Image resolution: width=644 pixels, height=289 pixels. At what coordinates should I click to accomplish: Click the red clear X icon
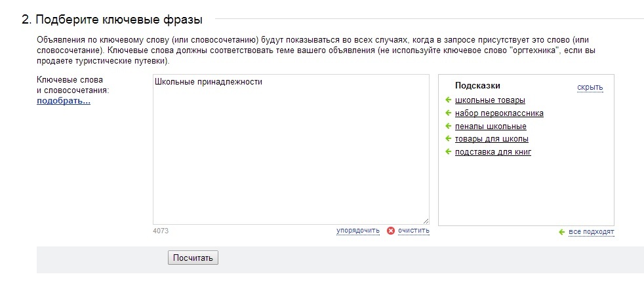coord(391,231)
